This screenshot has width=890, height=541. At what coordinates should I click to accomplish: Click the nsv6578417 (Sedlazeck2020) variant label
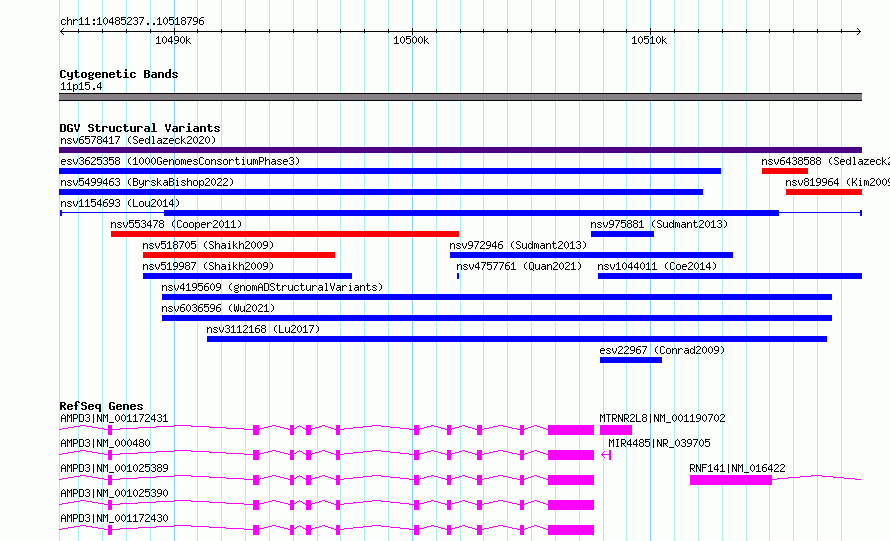coord(138,140)
